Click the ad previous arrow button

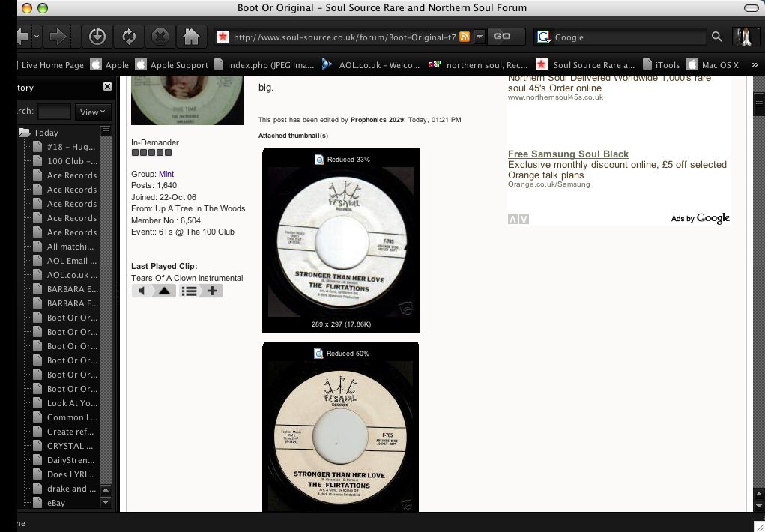(512, 219)
